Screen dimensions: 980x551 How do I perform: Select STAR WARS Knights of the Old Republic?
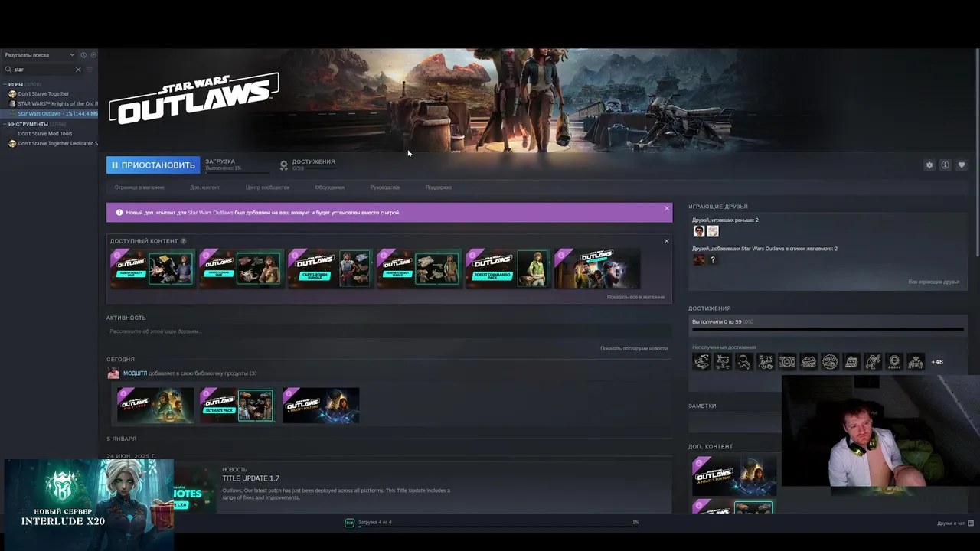[53, 103]
